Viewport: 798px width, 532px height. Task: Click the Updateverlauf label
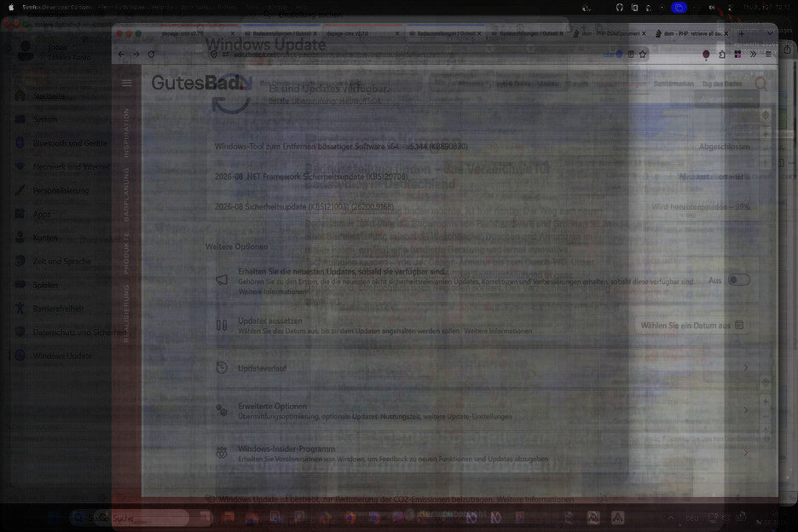click(x=262, y=368)
